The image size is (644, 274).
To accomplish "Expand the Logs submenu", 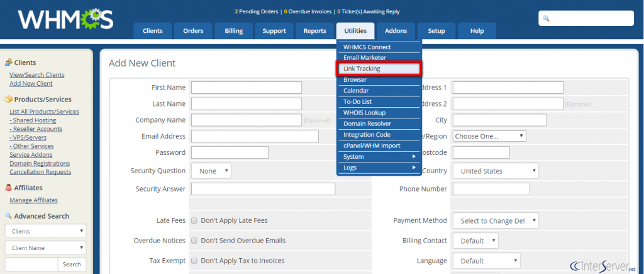I will coord(379,168).
